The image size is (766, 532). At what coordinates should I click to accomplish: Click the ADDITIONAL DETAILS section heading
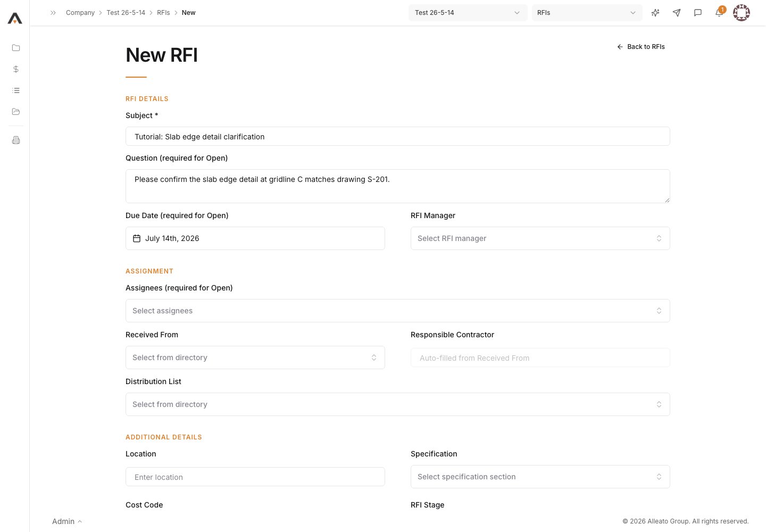coord(164,437)
